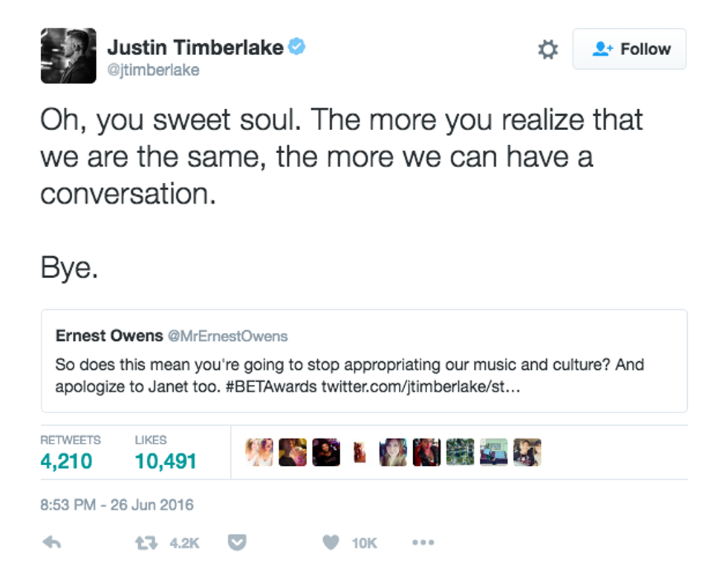Save the tweet with the Pocket icon

[236, 543]
